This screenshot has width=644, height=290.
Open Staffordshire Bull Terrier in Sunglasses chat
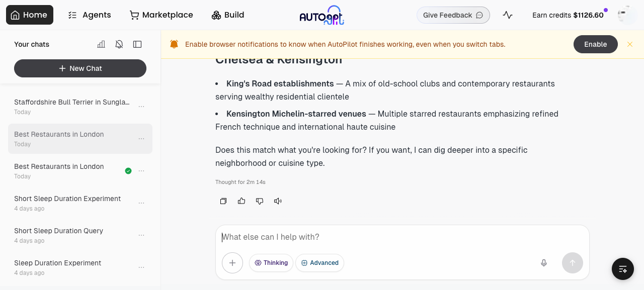point(72,107)
